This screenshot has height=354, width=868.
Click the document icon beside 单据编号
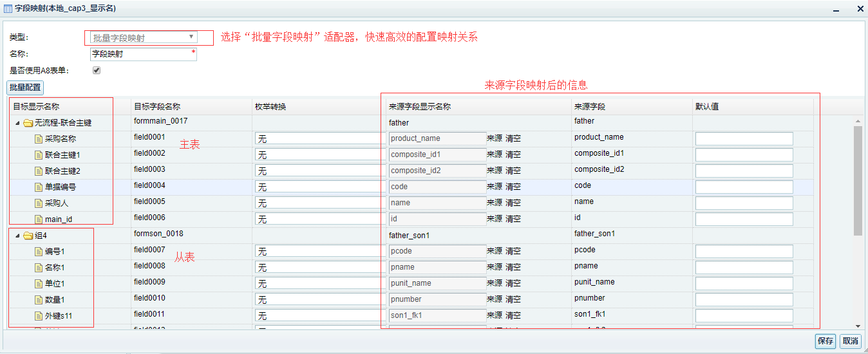click(x=39, y=187)
